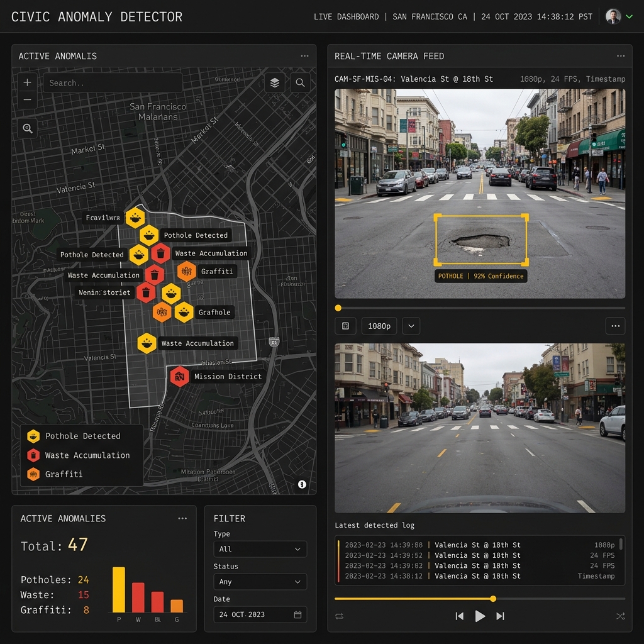Select log entry 14:39:82

click(480, 565)
